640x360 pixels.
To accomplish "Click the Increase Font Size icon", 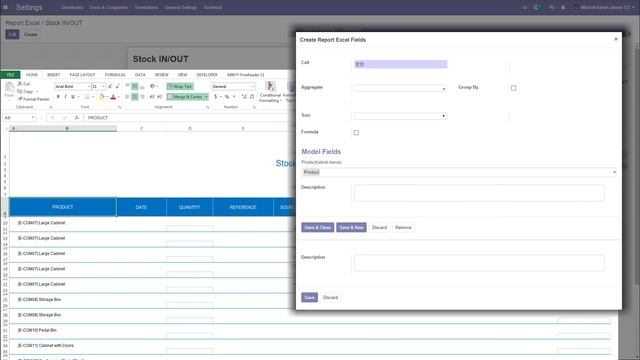I will [110, 87].
